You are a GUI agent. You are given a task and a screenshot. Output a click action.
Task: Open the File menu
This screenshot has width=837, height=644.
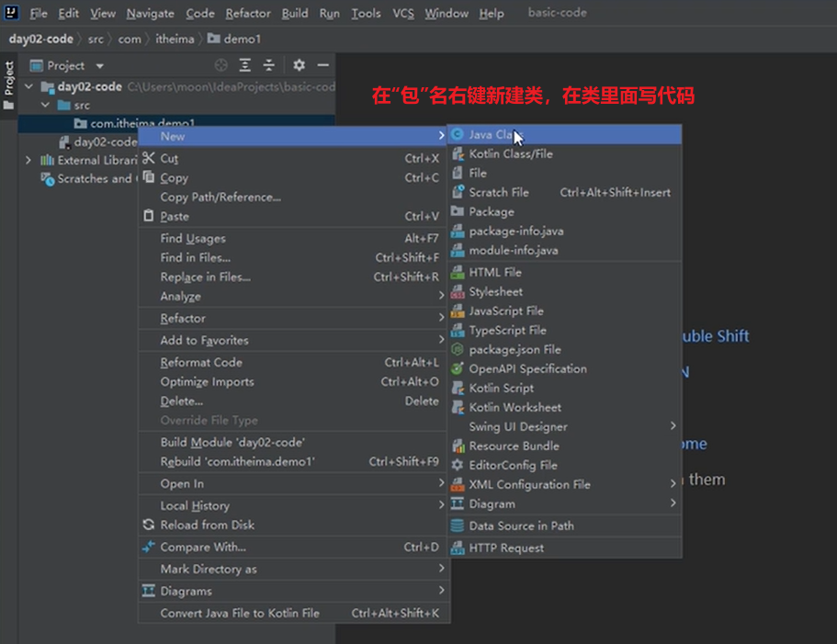click(x=39, y=14)
